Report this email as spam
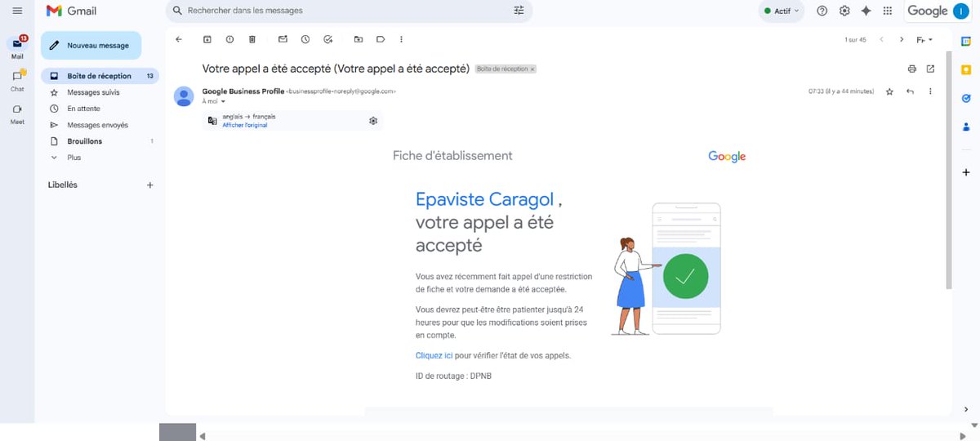Viewport: 980px width, 441px height. tap(229, 39)
